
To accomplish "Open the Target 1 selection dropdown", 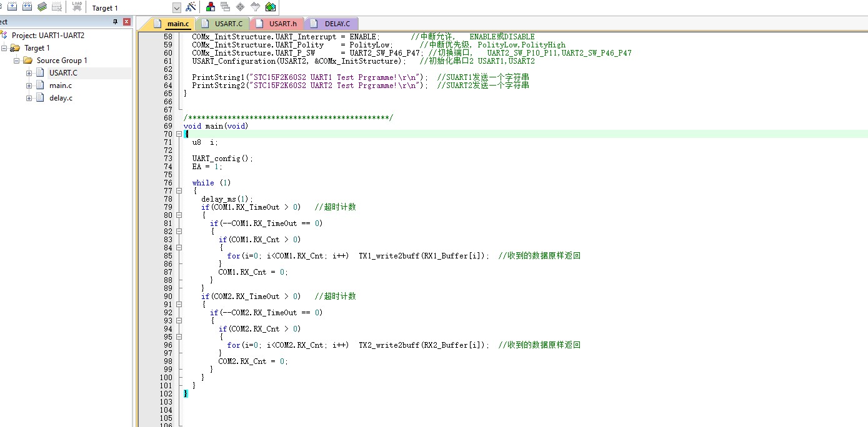I will [x=176, y=8].
